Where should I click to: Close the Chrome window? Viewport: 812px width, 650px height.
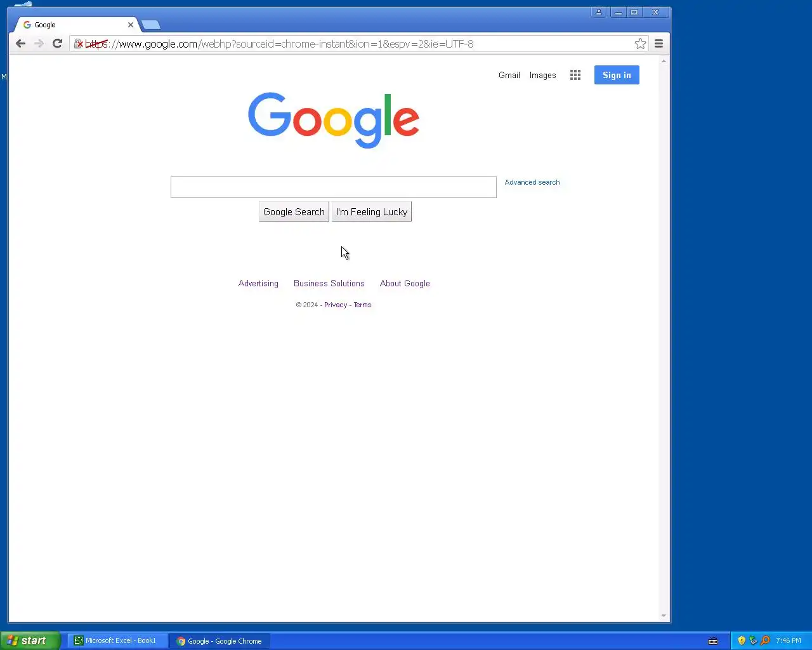click(655, 12)
